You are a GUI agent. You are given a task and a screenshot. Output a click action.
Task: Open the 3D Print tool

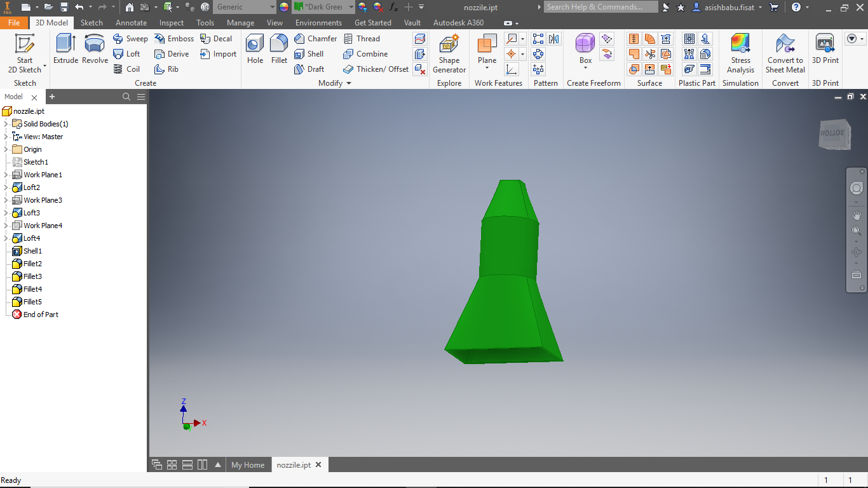[x=825, y=49]
